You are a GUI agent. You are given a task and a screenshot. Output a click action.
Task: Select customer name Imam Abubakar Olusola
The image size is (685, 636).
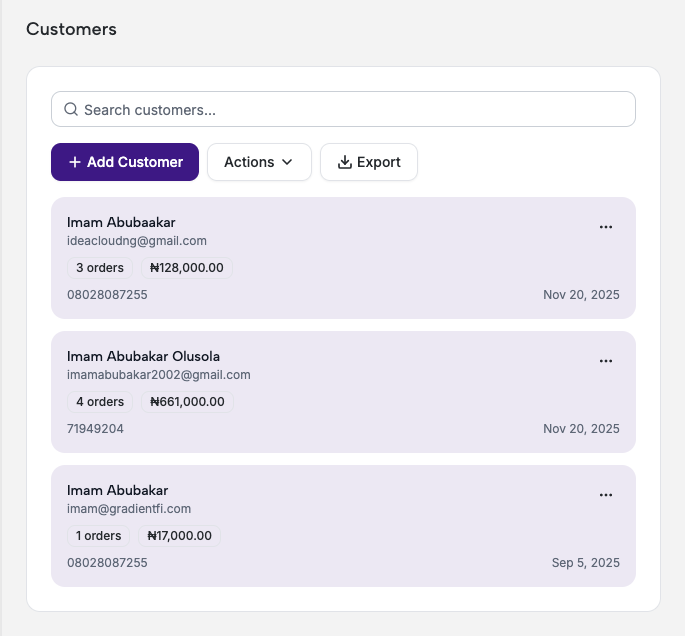click(143, 356)
